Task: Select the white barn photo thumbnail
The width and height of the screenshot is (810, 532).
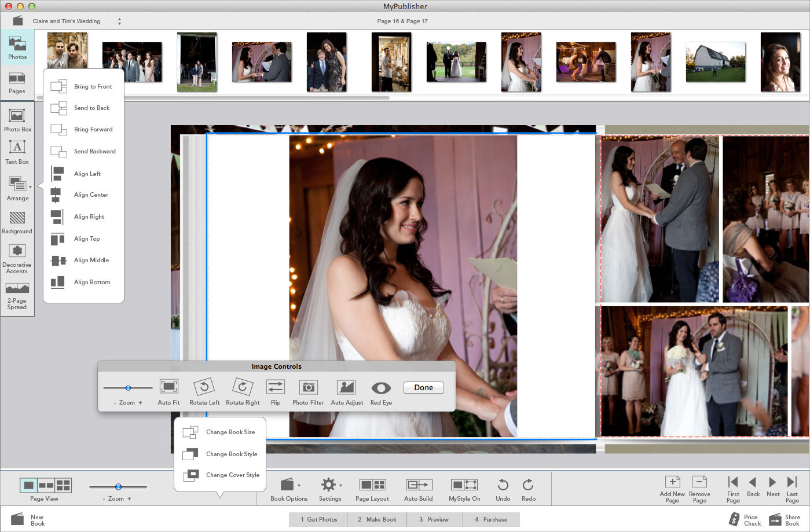Action: [715, 61]
